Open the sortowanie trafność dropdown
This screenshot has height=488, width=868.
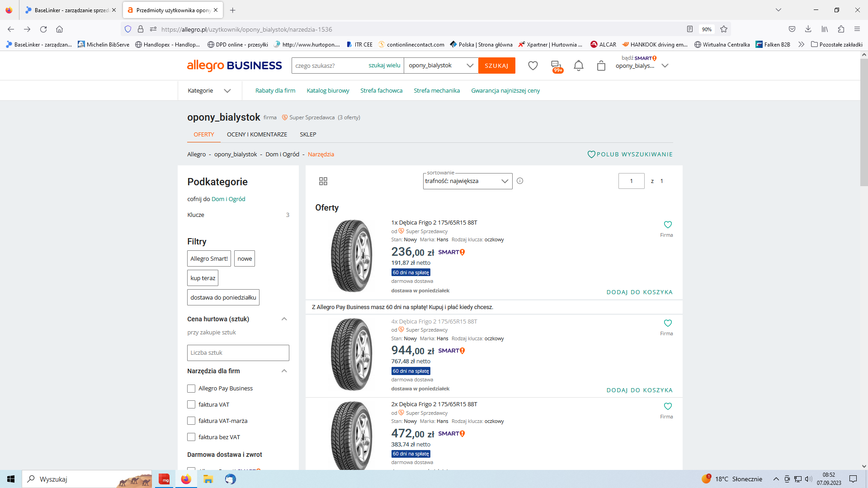pos(467,181)
